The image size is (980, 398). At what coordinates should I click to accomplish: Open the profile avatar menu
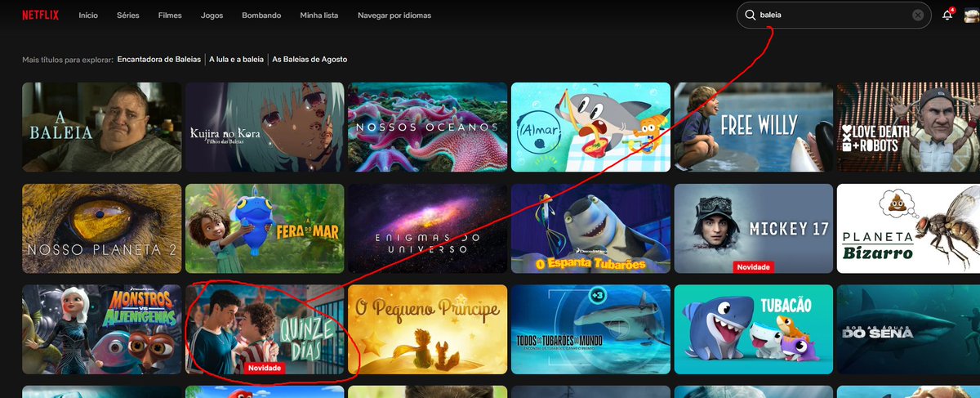(972, 16)
